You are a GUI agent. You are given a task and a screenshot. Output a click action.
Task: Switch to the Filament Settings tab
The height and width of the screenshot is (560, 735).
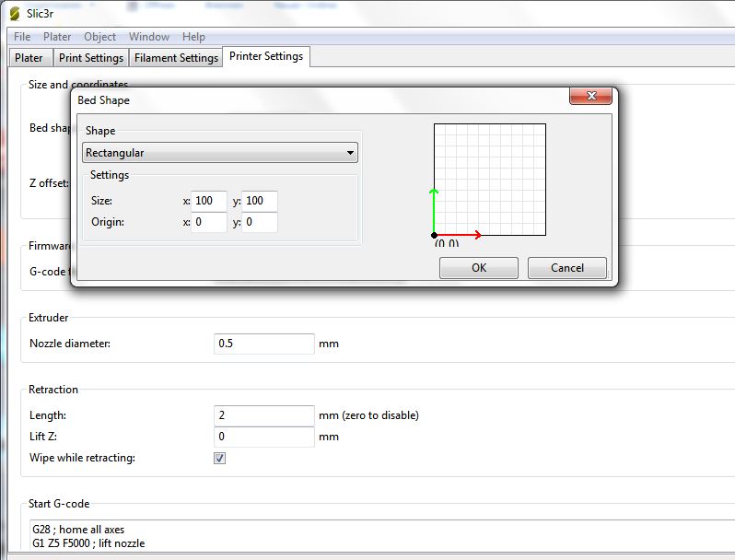pos(176,58)
